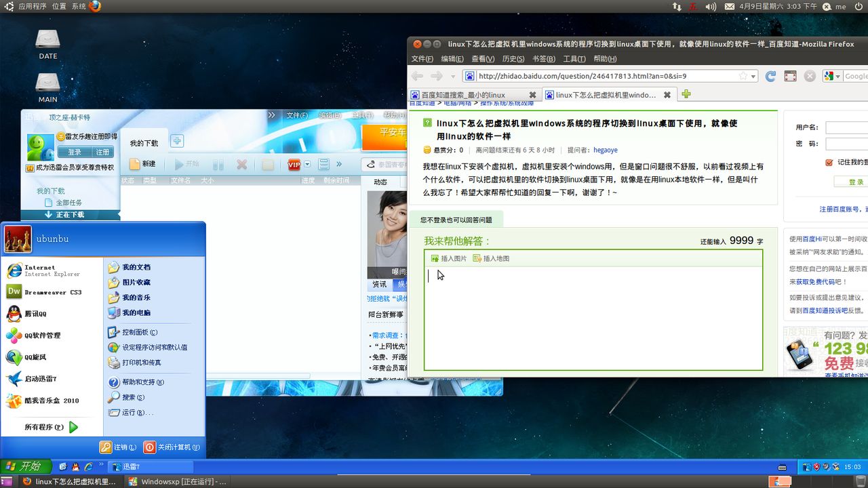The height and width of the screenshot is (488, 868).
Task: Click the 用户名 input field
Action: pyautogui.click(x=846, y=127)
